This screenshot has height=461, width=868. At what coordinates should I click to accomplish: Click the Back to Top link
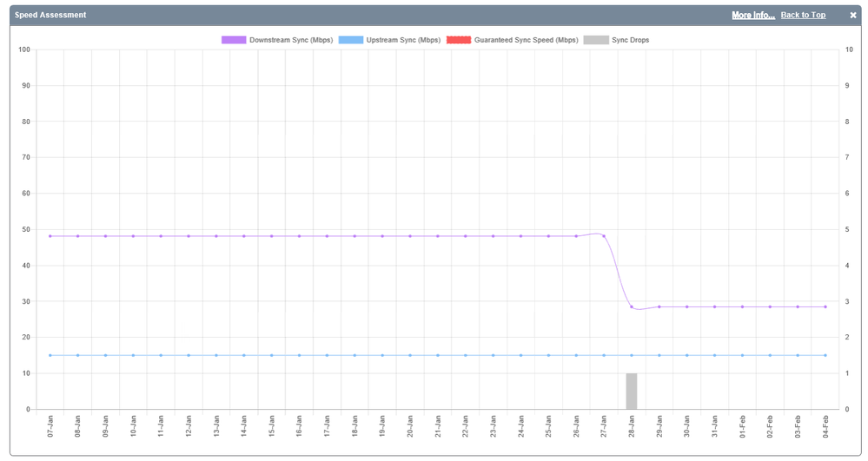tap(803, 15)
